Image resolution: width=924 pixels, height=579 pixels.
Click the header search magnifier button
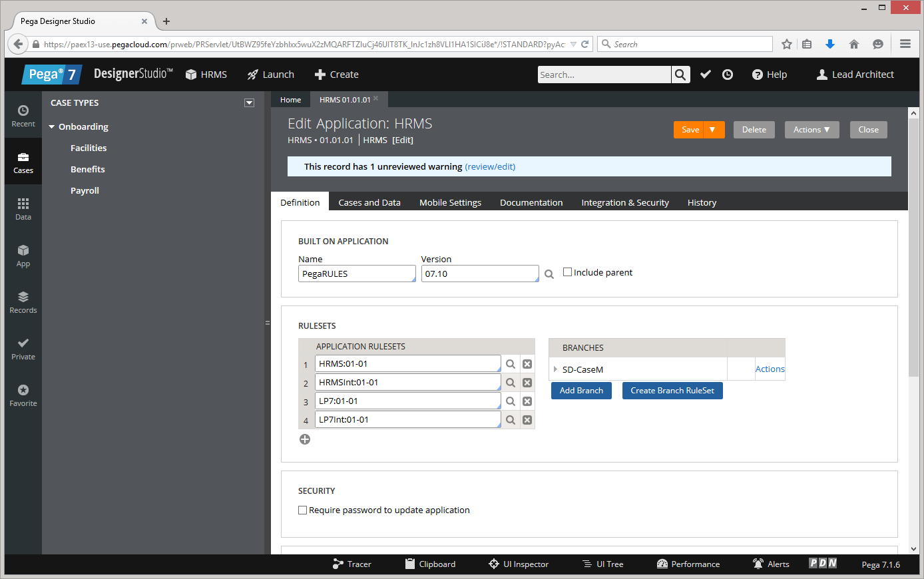[680, 75]
